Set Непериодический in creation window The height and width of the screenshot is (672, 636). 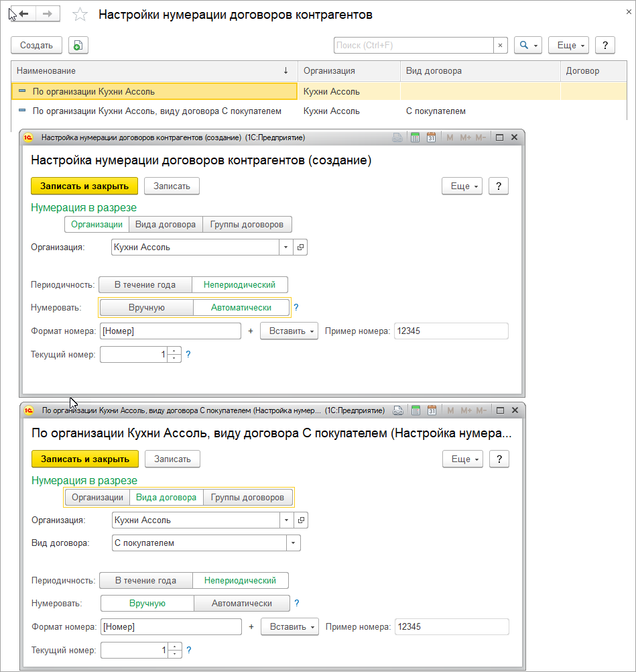point(239,284)
